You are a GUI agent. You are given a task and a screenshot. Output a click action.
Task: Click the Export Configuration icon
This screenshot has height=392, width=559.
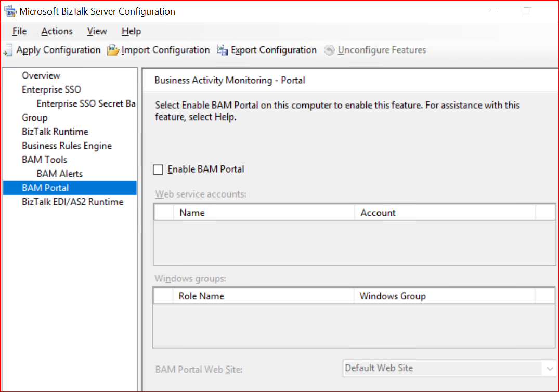pyautogui.click(x=223, y=50)
